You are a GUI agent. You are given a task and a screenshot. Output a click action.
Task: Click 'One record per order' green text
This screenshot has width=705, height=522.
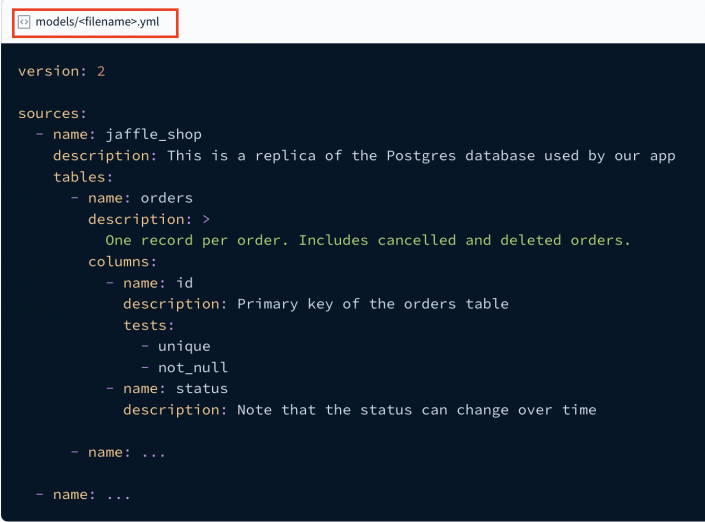point(368,240)
